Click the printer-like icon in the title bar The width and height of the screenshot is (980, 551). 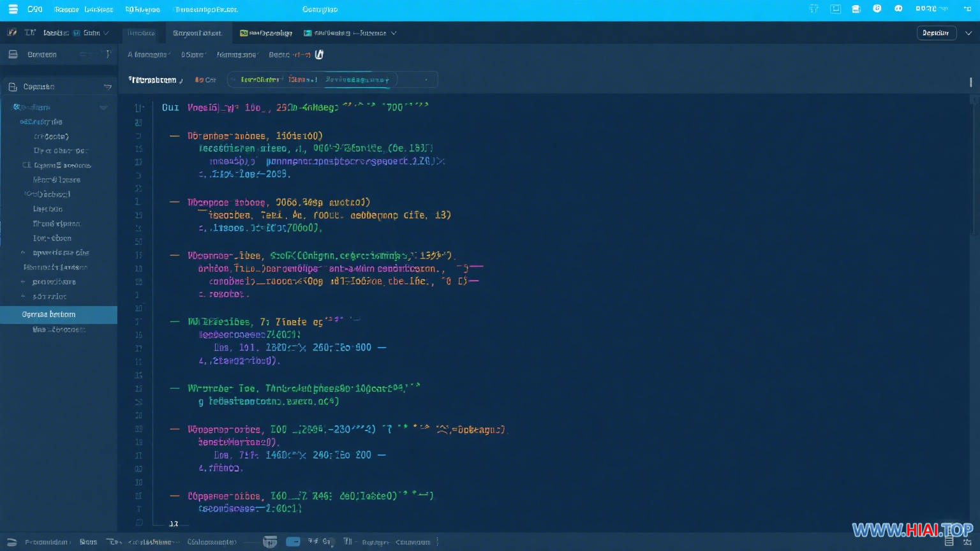pyautogui.click(x=856, y=9)
